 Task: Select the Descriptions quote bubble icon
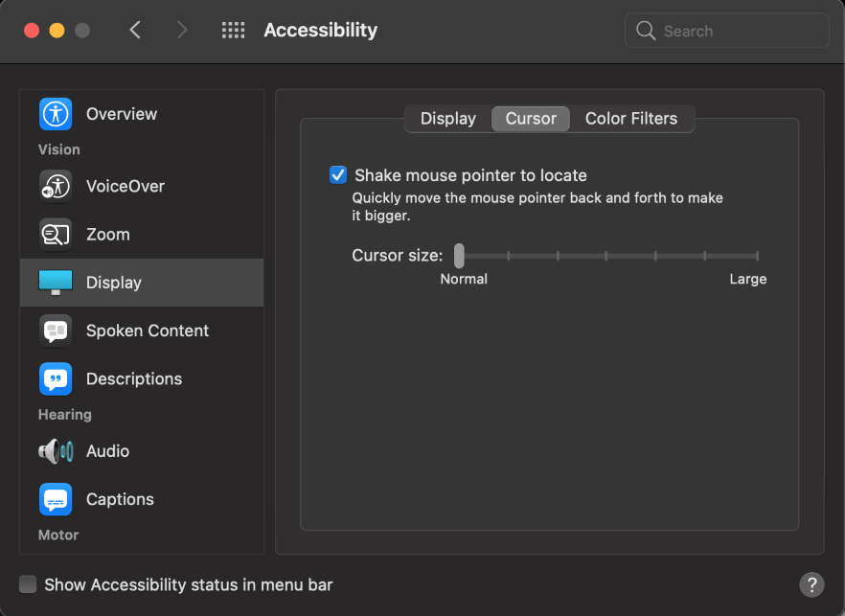pyautogui.click(x=56, y=378)
